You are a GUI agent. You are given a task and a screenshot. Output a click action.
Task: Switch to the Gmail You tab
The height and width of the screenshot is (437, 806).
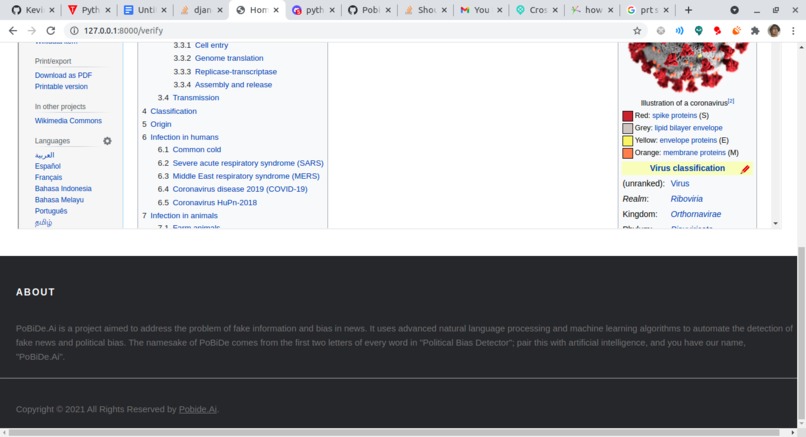click(481, 10)
